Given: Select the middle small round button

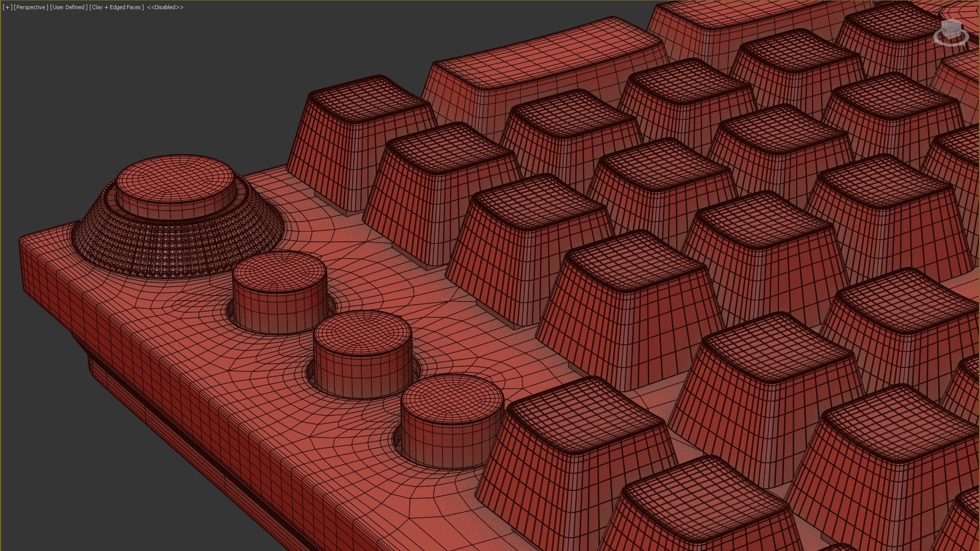Looking at the screenshot, I should 362,352.
